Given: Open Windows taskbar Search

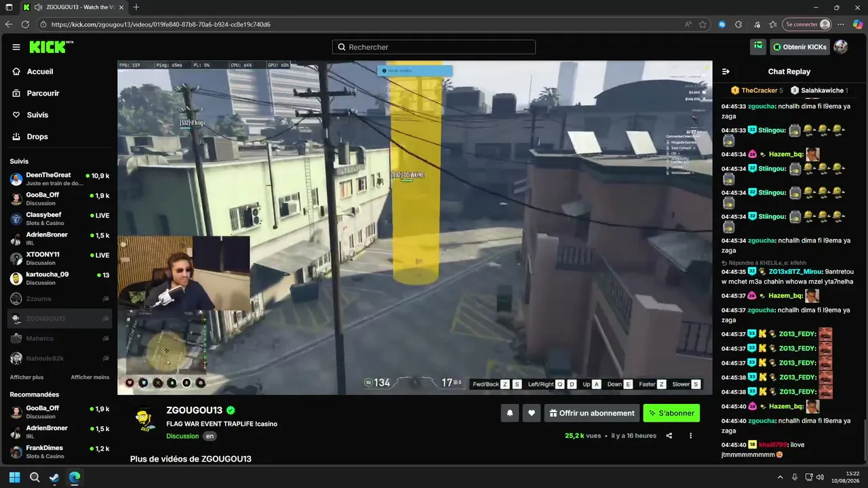Looking at the screenshot, I should tap(35, 477).
